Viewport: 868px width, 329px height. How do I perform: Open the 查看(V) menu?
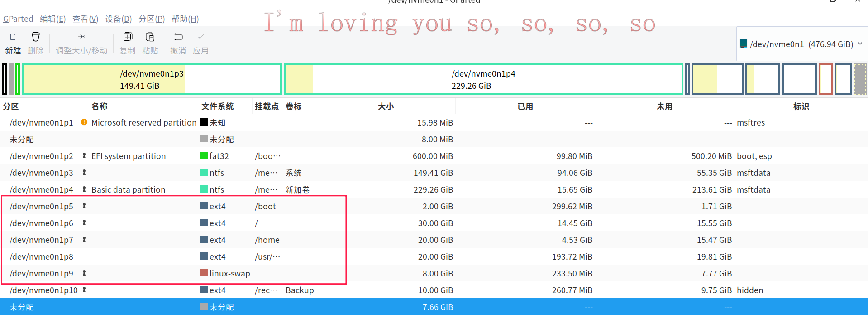pyautogui.click(x=85, y=19)
